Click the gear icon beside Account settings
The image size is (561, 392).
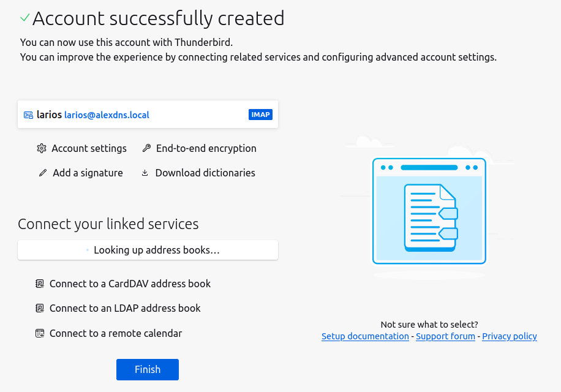[x=42, y=148]
